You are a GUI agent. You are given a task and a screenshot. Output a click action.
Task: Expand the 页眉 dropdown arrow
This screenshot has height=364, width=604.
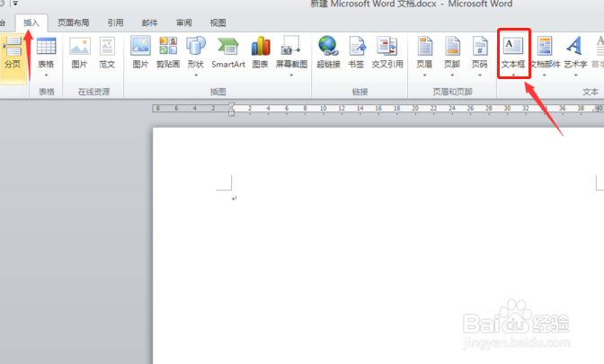424,75
